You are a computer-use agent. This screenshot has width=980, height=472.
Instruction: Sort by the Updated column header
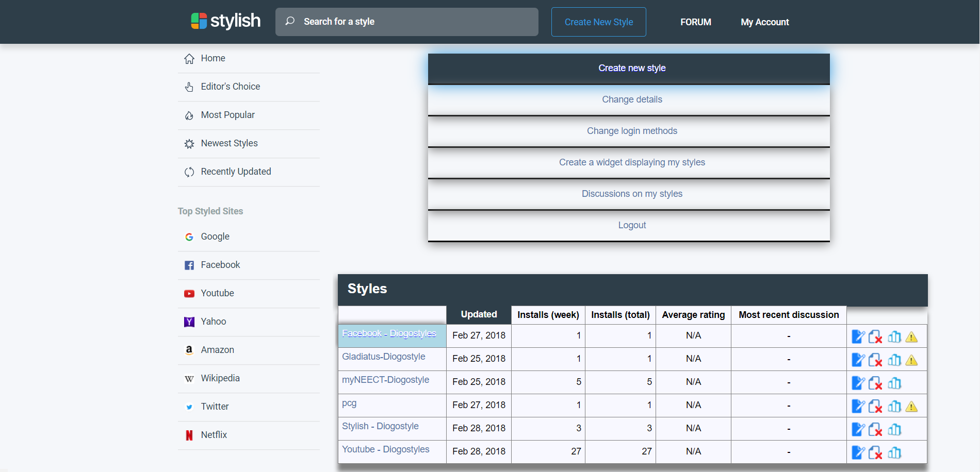point(479,314)
